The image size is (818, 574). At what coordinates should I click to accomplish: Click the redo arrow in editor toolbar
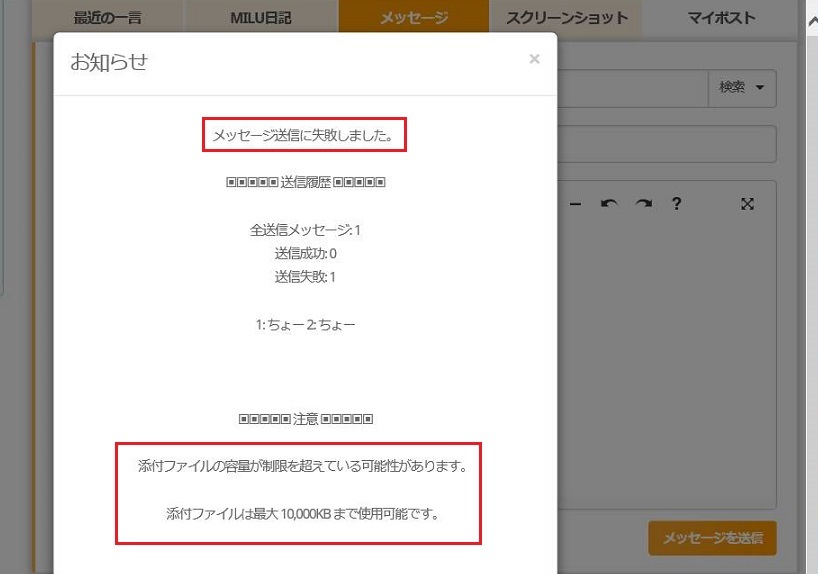click(x=643, y=204)
